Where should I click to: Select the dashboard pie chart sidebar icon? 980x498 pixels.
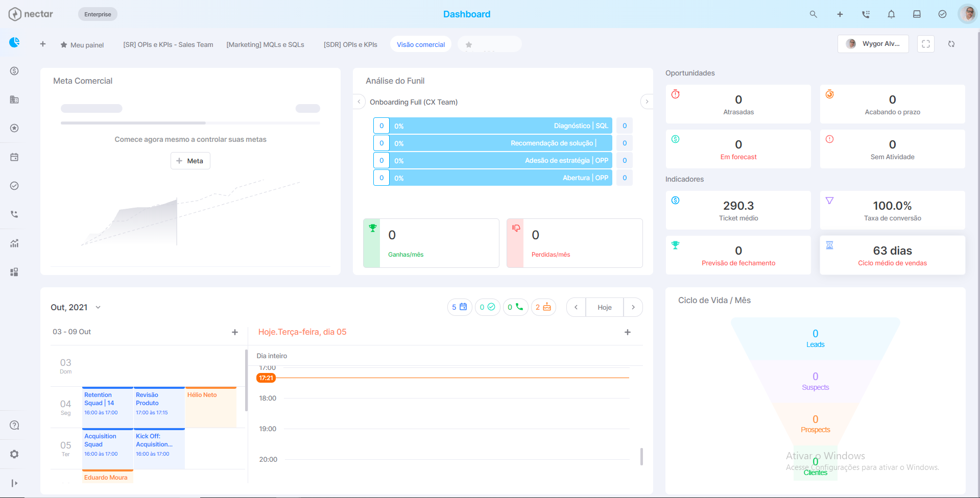pyautogui.click(x=14, y=42)
